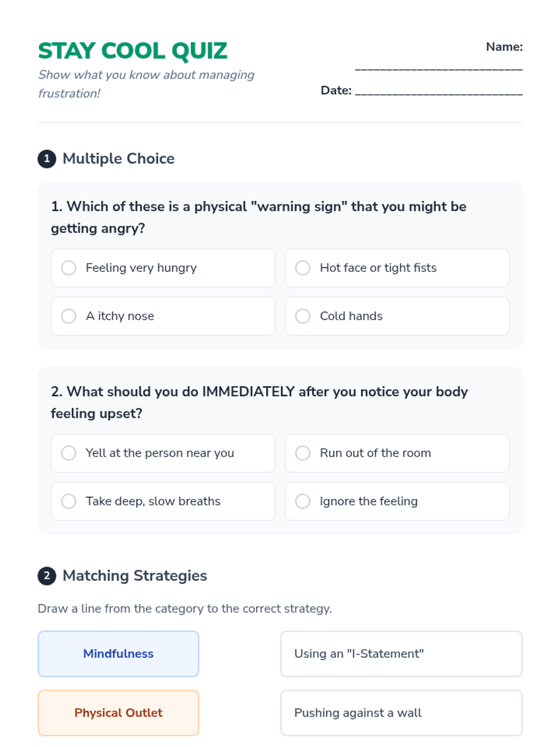Select the "Hot face or tight fists" option
This screenshot has width=560, height=747.
(x=397, y=268)
